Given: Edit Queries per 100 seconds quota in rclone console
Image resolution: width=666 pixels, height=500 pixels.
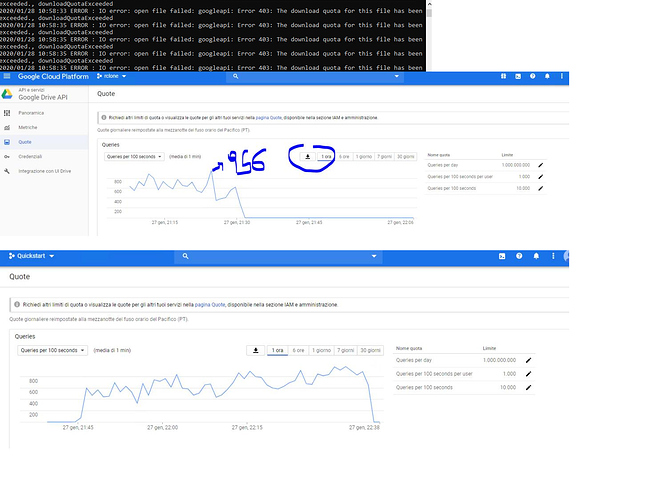Looking at the screenshot, I should click(x=540, y=188).
